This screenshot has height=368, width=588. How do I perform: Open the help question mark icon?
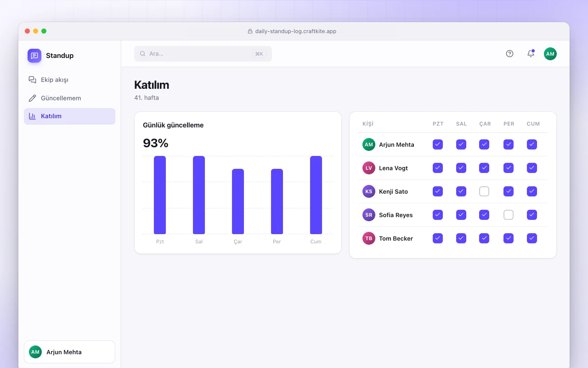(x=509, y=54)
